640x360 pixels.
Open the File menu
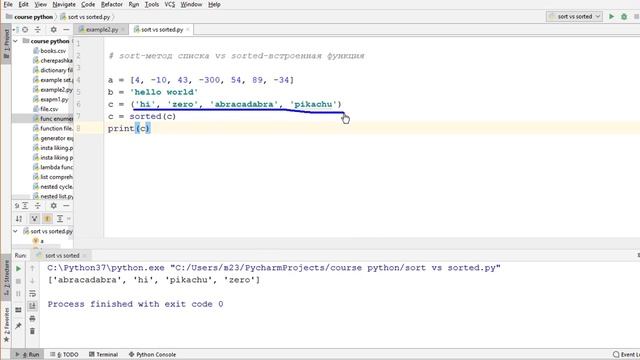[8, 4]
